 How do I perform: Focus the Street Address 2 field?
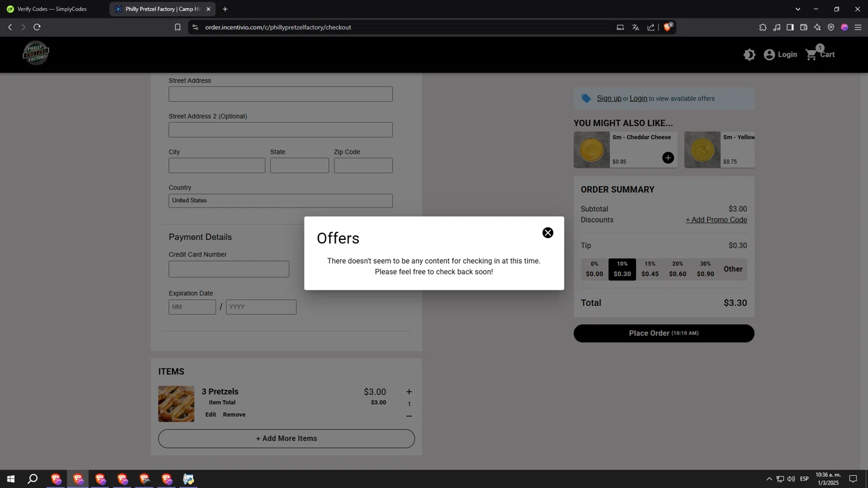(x=281, y=130)
